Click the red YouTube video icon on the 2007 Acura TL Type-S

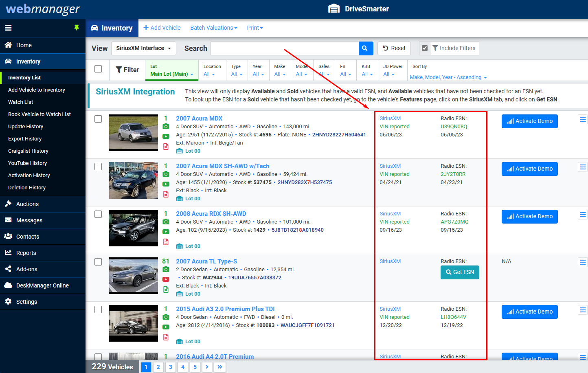coord(166,279)
